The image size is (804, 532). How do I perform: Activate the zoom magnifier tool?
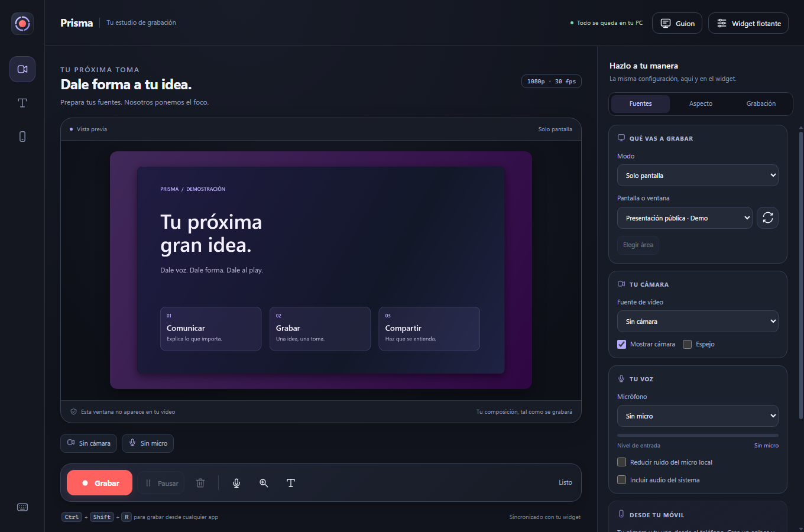[x=264, y=483]
